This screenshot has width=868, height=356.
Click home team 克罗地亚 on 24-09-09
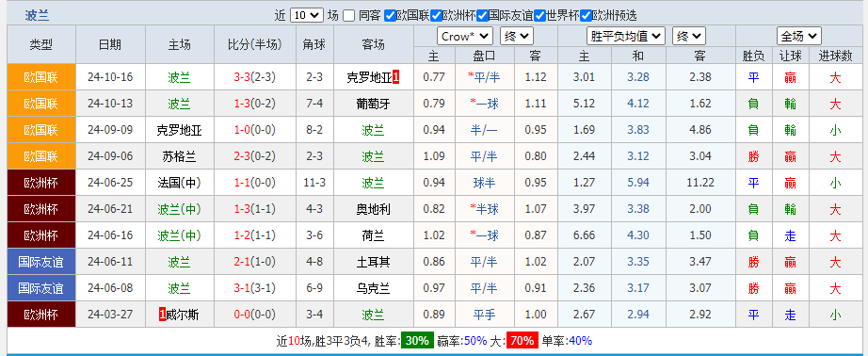click(180, 130)
